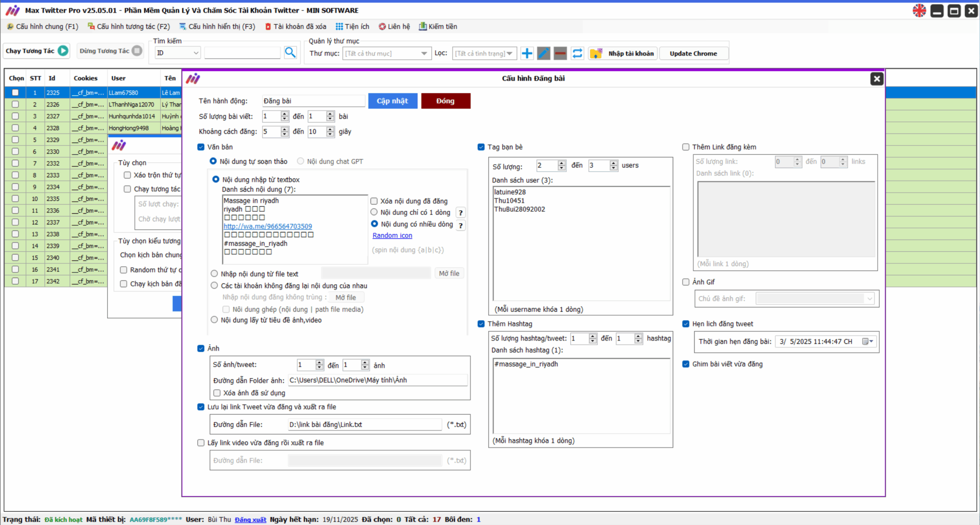980x525 pixels.
Task: Select Nhập nội dung từ file text radio
Action: 214,274
